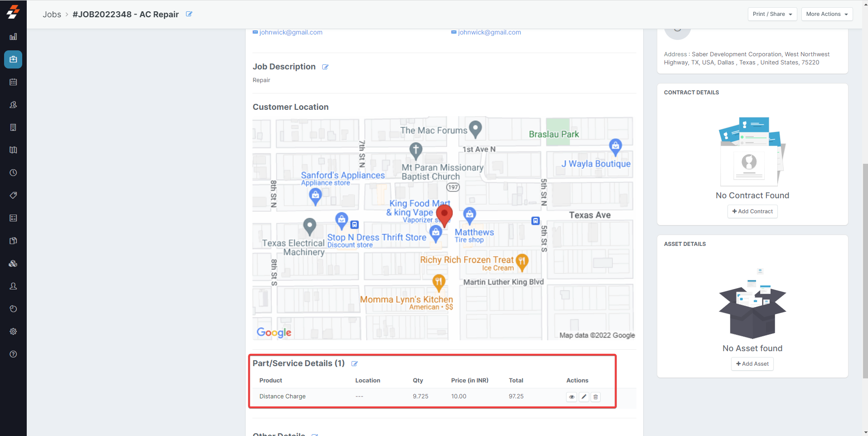868x436 pixels.
Task: Click the Matthews Tire shop pin
Action: (470, 216)
